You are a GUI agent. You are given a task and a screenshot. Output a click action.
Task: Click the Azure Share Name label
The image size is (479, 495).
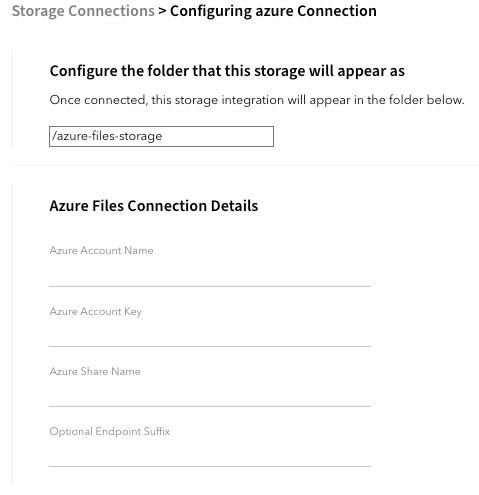(95, 371)
